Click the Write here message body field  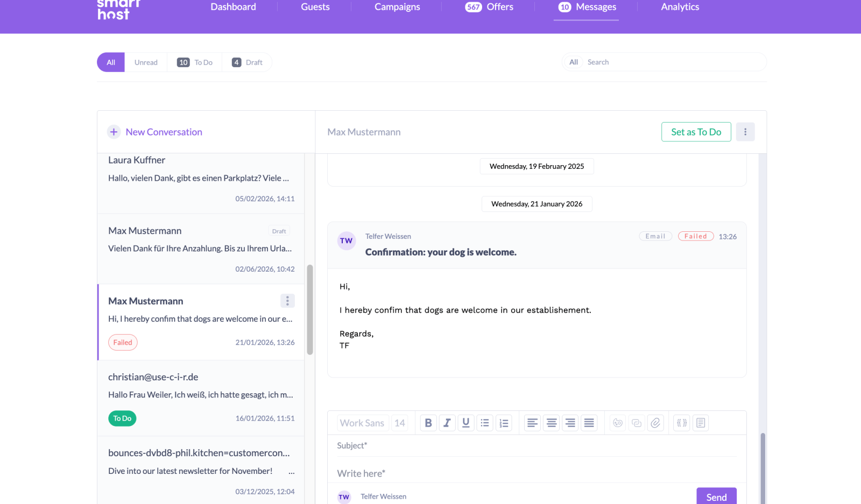(537, 473)
